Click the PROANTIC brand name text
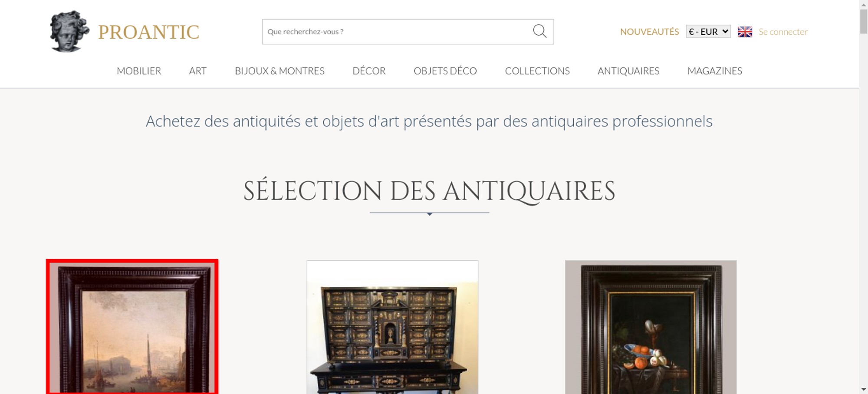 tap(148, 32)
